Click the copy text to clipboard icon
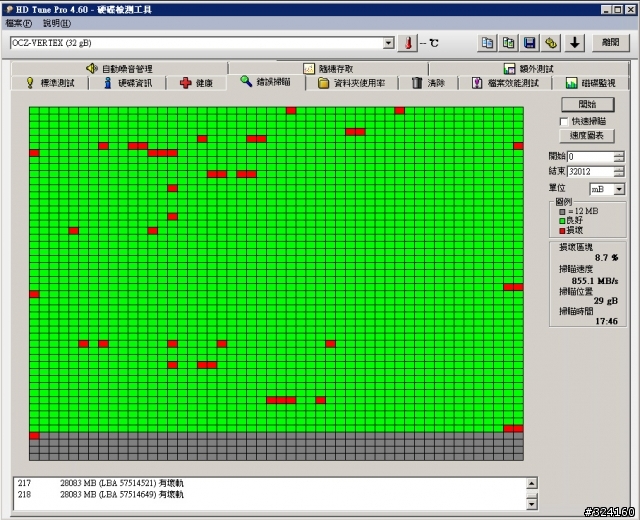Screen dimensions: 640x520 487,43
